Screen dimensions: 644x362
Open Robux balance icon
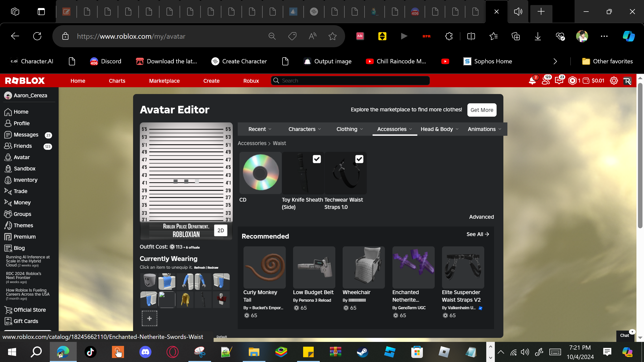pos(573,80)
